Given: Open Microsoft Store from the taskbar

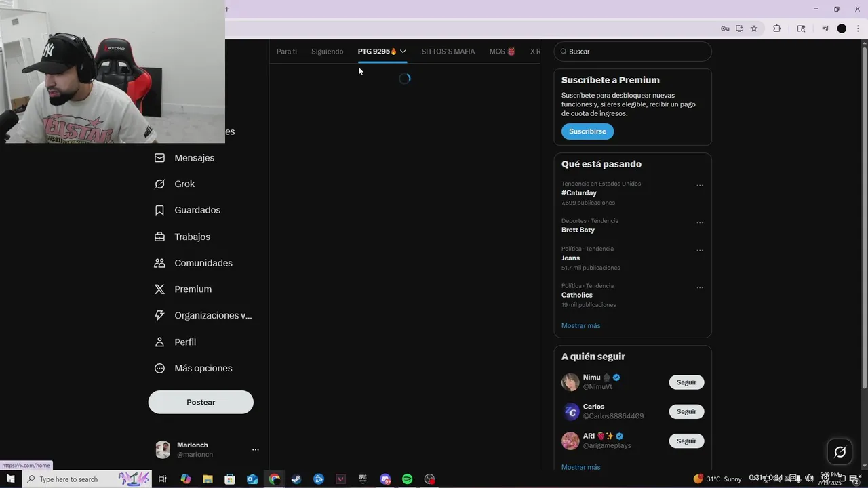Looking at the screenshot, I should pos(230,479).
